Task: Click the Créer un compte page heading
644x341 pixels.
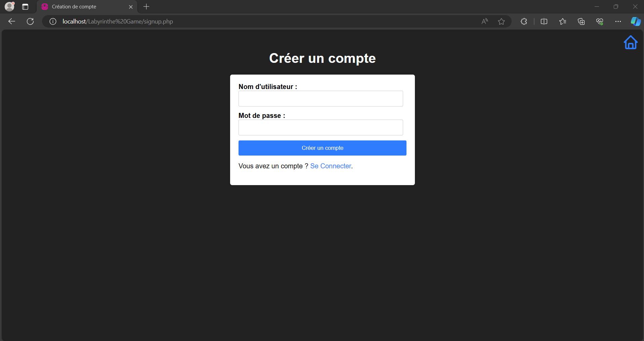Action: pyautogui.click(x=322, y=58)
